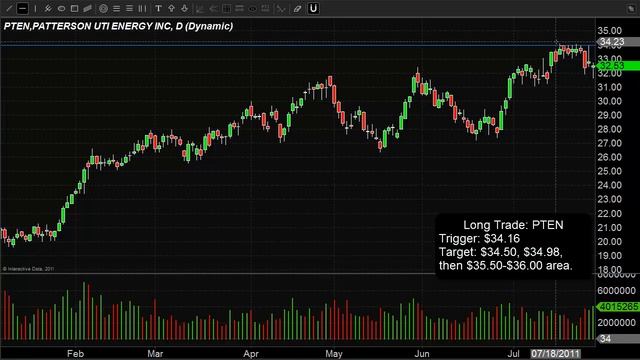The width and height of the screenshot is (640, 360).
Task: Select the ellipse drawing tool
Action: coord(61,8)
